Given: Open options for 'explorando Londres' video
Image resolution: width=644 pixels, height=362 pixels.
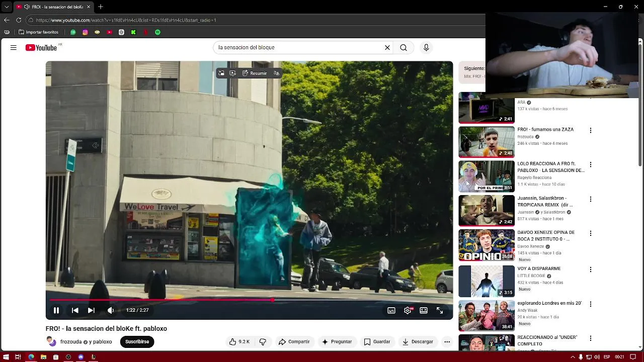Looking at the screenshot, I should 591,304.
